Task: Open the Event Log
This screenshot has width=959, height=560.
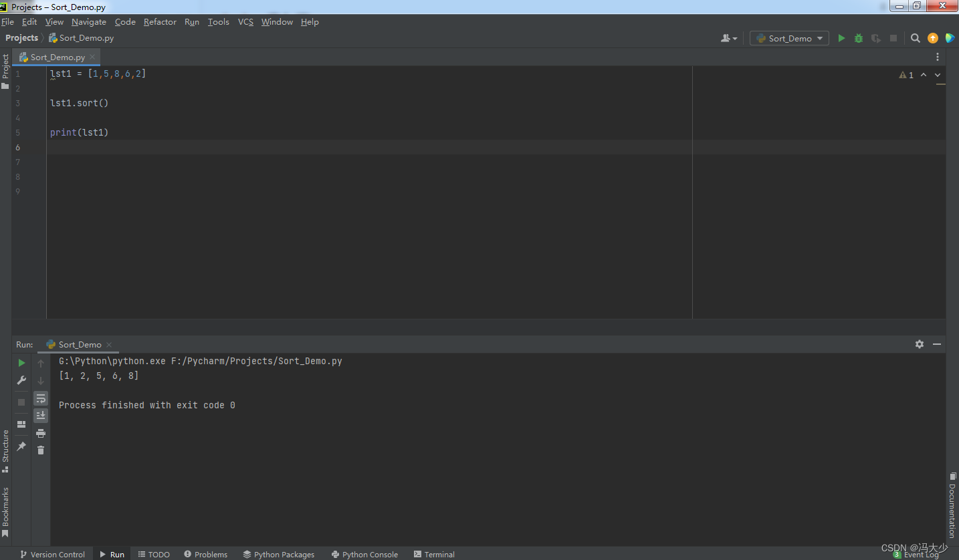Action: (916, 555)
